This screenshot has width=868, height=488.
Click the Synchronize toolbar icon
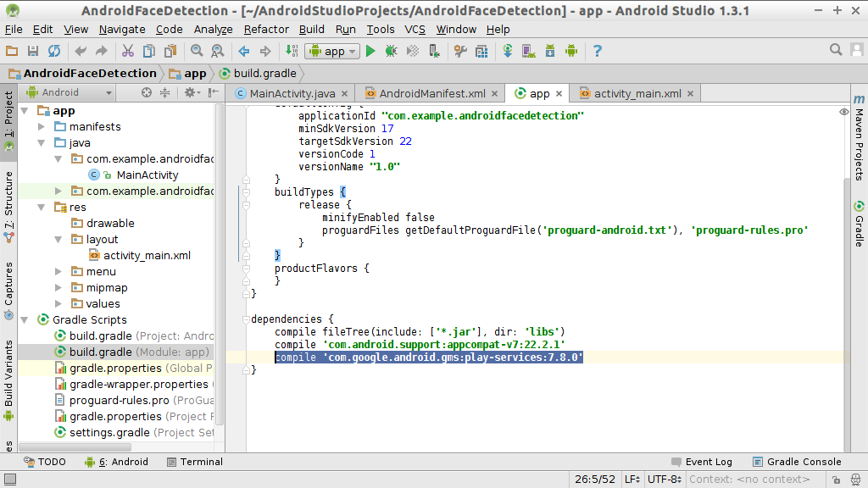click(54, 52)
